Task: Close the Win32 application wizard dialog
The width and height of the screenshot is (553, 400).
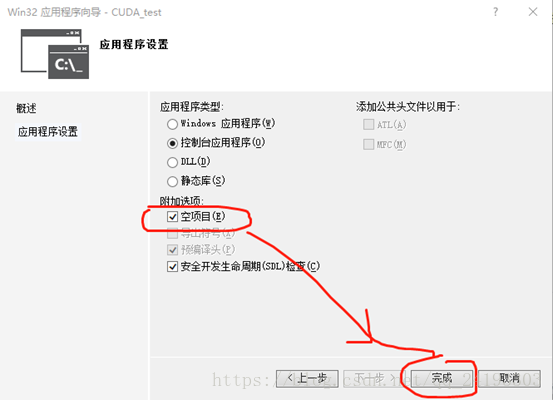Action: pos(533,12)
